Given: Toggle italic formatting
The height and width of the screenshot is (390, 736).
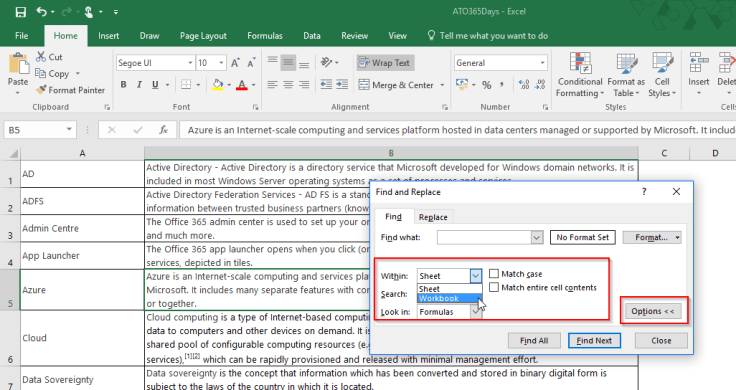Looking at the screenshot, I should [139, 84].
